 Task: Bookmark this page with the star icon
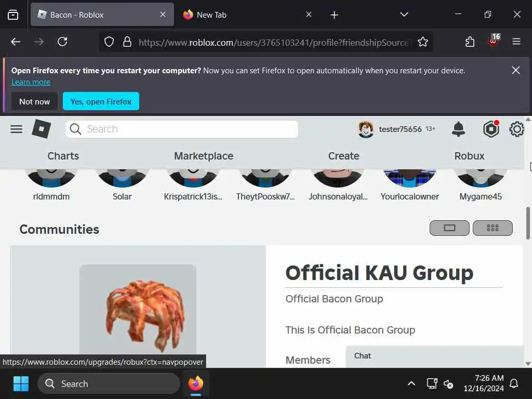(x=423, y=42)
